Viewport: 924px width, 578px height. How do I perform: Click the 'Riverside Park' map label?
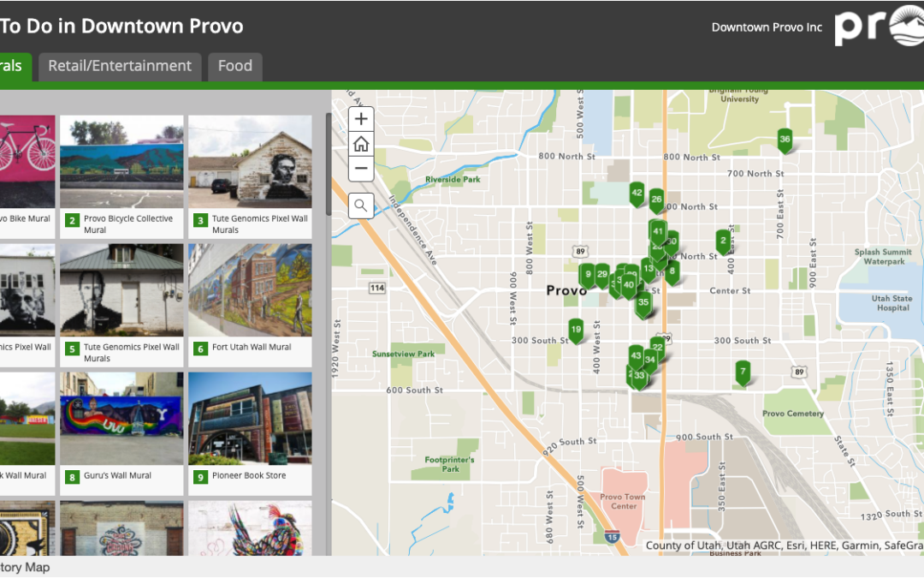click(x=453, y=179)
